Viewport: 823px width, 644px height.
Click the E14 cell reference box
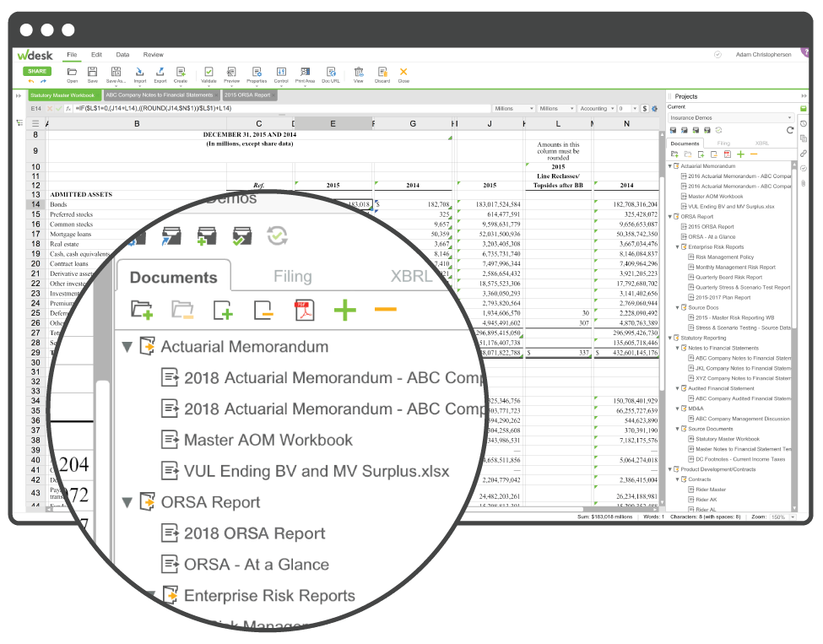coord(35,109)
